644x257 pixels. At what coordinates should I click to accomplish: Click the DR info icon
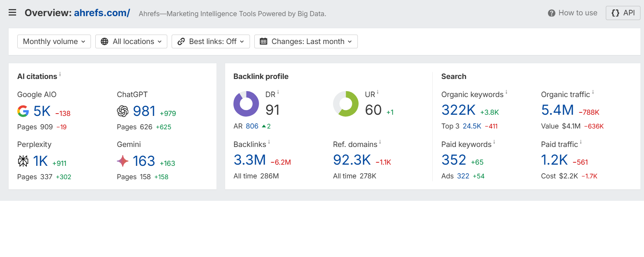click(278, 92)
